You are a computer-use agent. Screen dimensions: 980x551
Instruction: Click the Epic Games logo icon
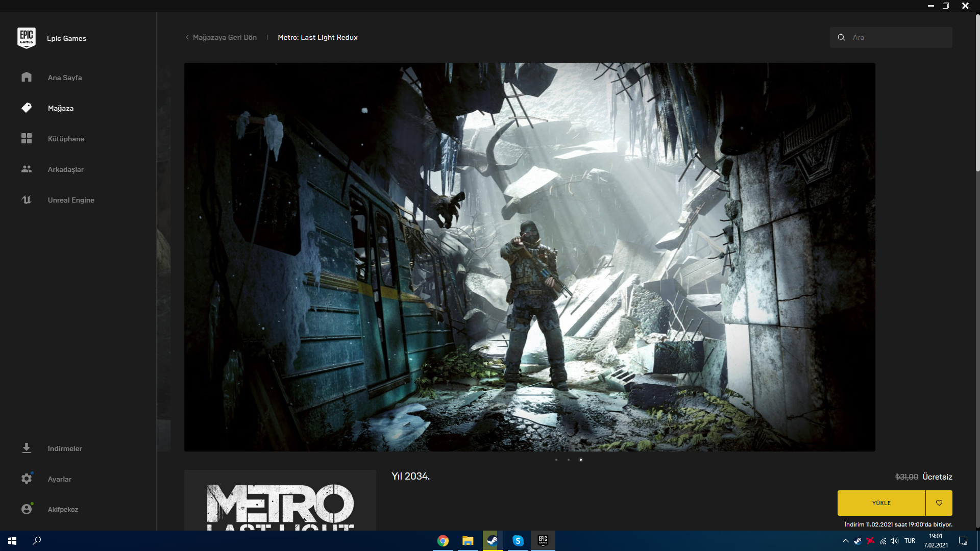coord(26,38)
